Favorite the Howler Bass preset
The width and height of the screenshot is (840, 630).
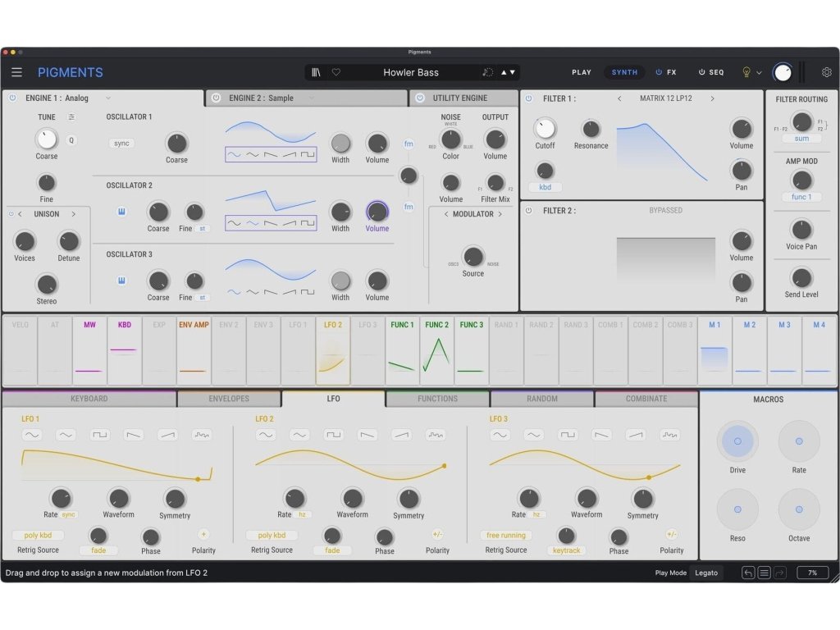point(336,72)
